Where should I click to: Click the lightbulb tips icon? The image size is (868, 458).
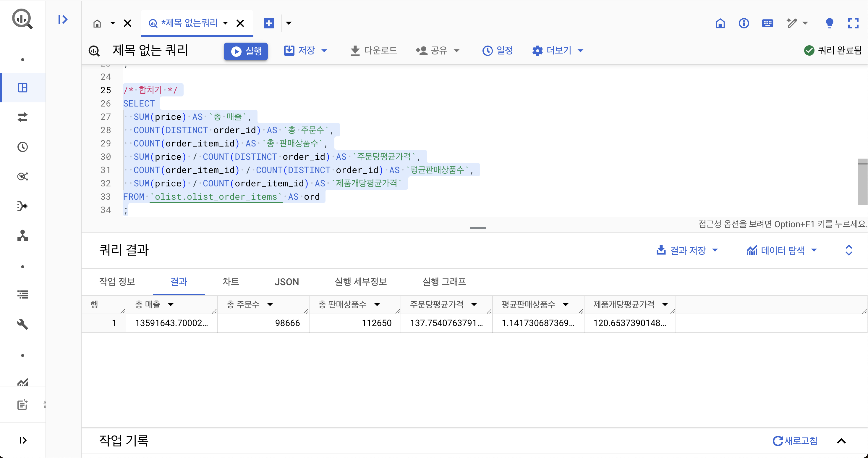coord(829,23)
